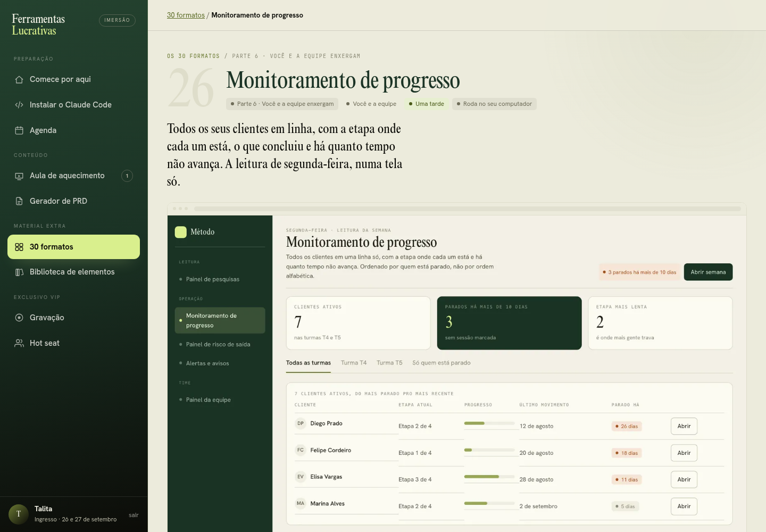Image resolution: width=766 pixels, height=532 pixels.
Task: Open the Agenda calendar icon
Action: click(19, 130)
